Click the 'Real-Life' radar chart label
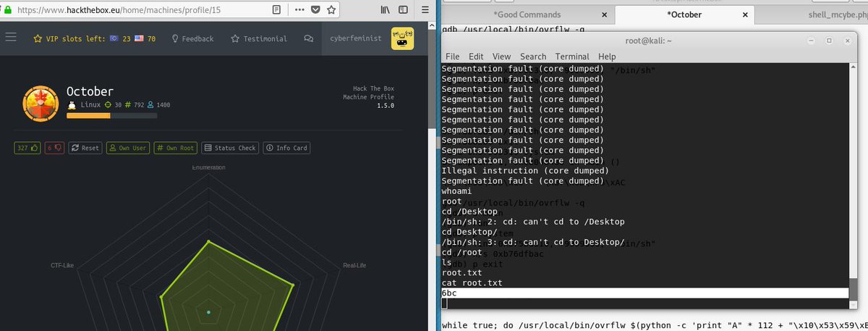Screen dimensions: 868x331 (x=353, y=266)
